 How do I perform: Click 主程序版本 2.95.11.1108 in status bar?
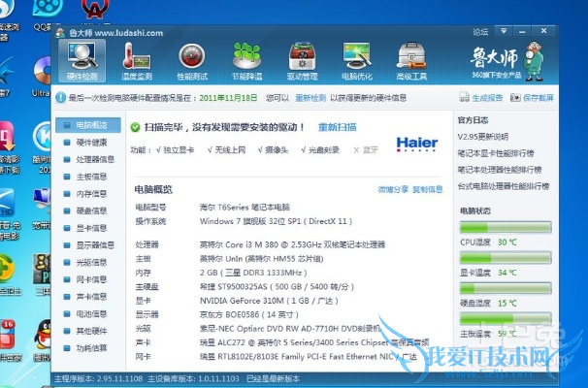coord(99,379)
